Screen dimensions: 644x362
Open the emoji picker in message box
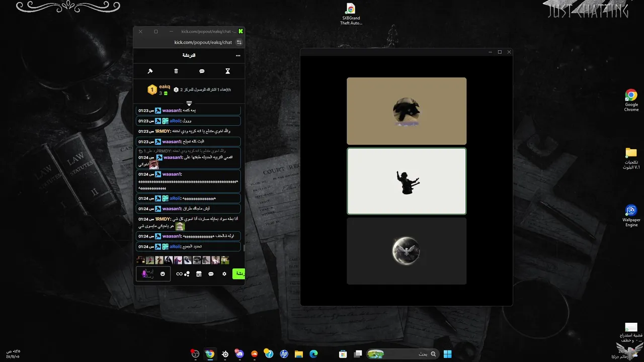tap(163, 274)
